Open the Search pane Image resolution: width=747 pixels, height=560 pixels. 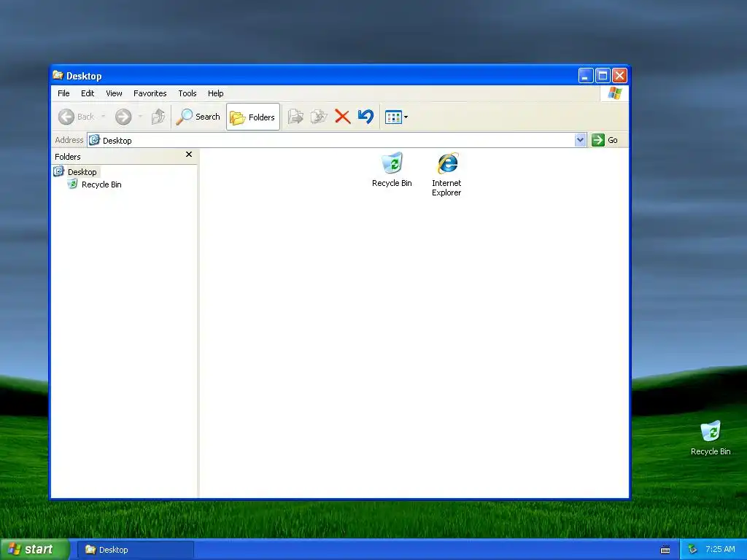pyautogui.click(x=198, y=117)
